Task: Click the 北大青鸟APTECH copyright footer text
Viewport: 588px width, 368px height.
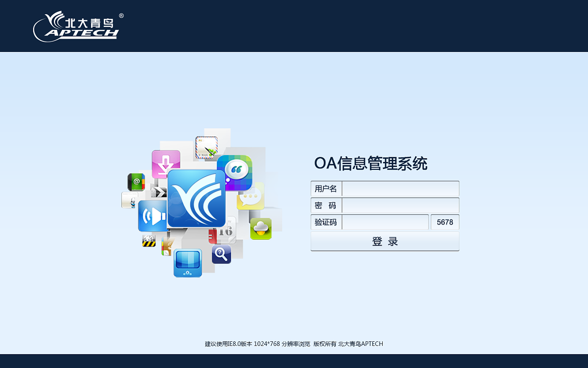Action: 361,344
